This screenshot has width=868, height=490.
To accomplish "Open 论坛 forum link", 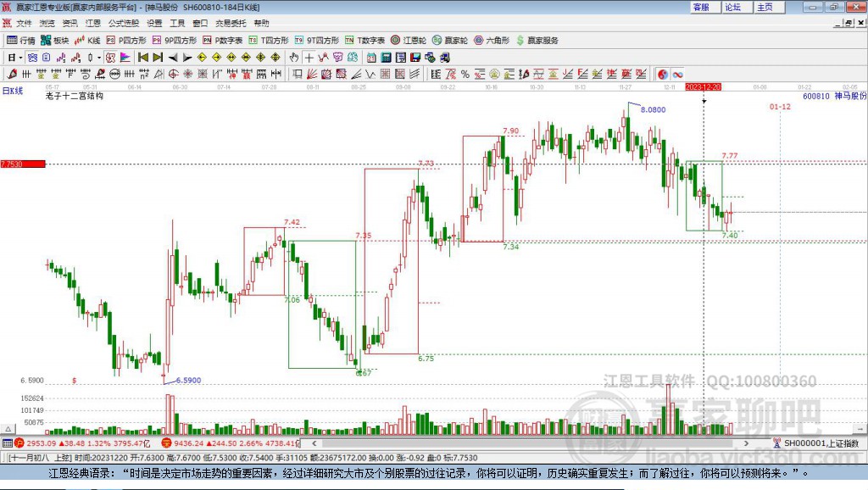I will (x=733, y=7).
